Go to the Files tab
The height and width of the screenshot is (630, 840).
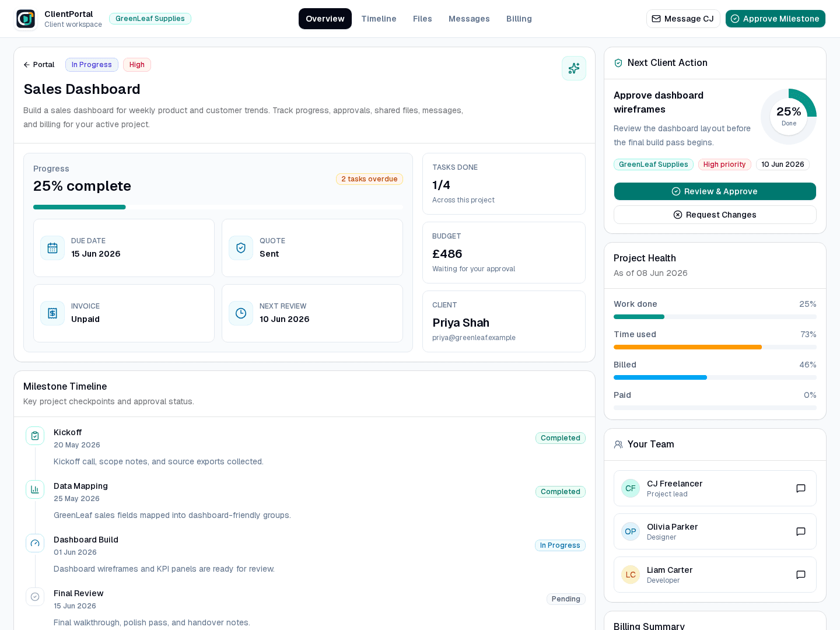[x=422, y=19]
